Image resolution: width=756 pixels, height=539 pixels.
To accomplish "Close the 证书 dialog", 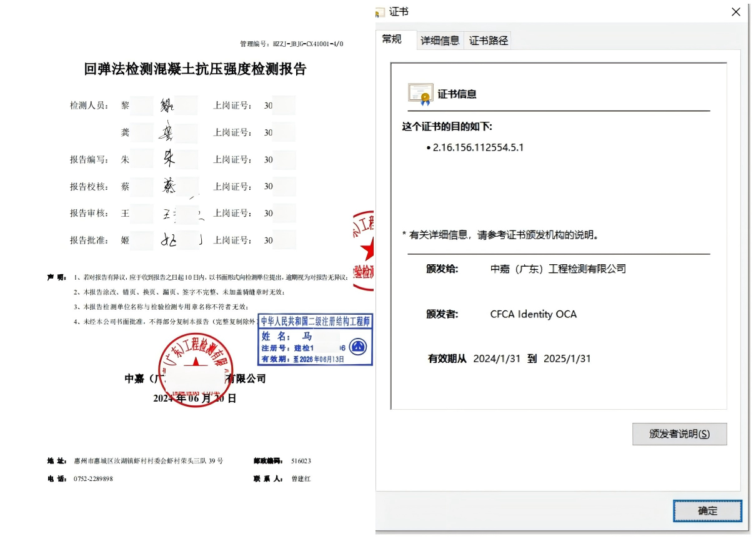I will 735,12.
